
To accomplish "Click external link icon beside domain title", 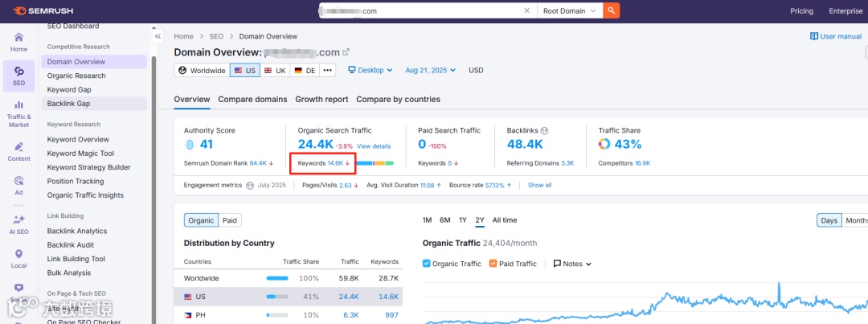I will 346,52.
